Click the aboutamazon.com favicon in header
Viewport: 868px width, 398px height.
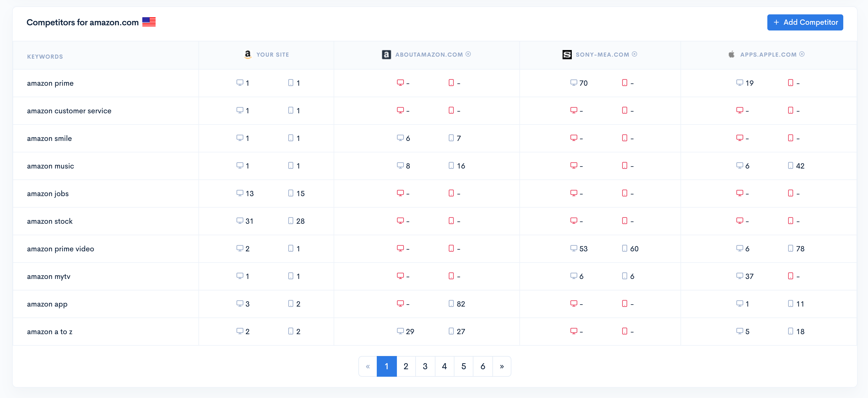coord(386,55)
